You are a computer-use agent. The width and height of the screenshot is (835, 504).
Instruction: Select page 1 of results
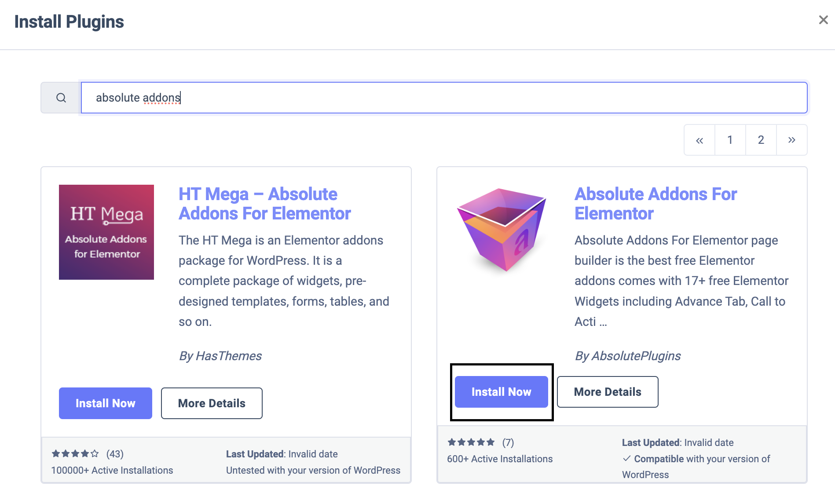pos(730,140)
